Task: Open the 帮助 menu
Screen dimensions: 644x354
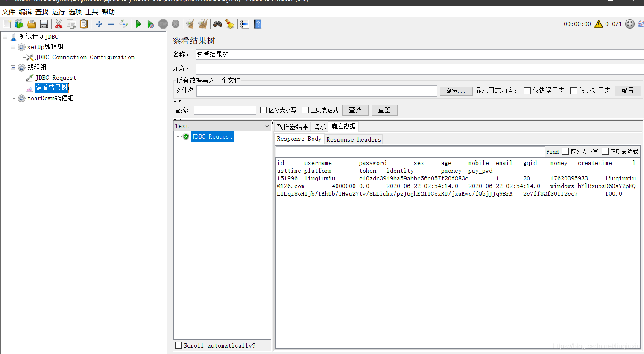Action: [108, 12]
